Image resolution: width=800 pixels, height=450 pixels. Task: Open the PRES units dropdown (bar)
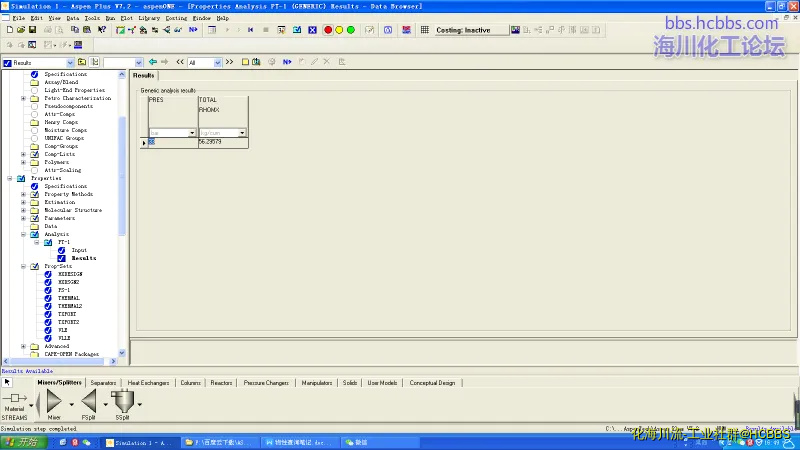(x=192, y=132)
